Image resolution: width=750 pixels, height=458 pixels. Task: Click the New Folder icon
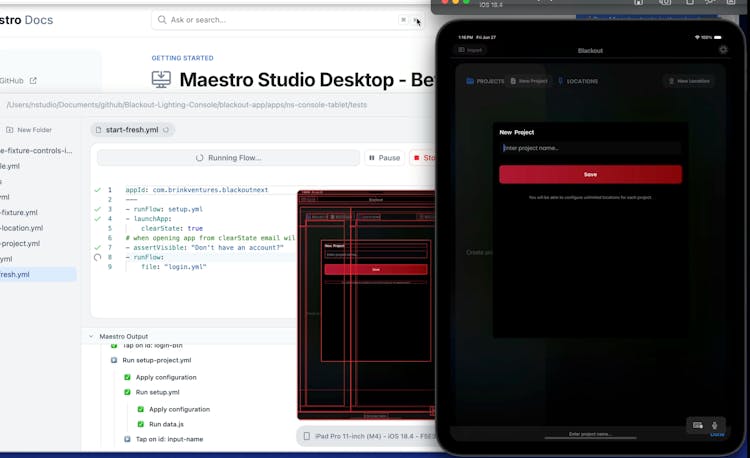tap(10, 130)
